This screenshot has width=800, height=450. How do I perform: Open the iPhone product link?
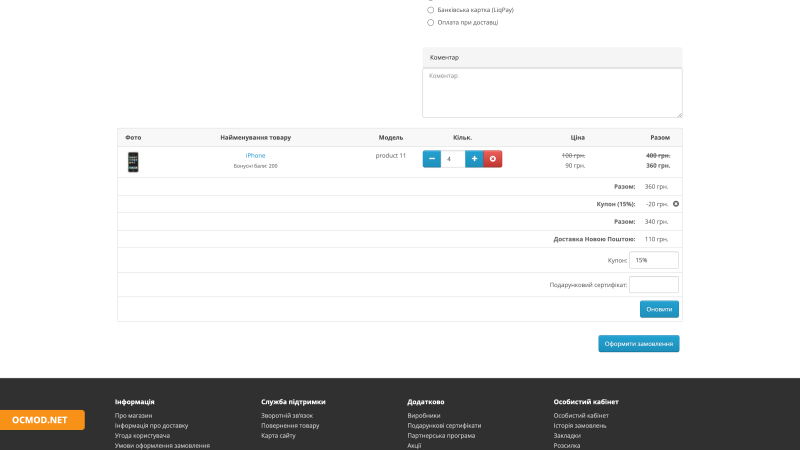[x=255, y=156]
